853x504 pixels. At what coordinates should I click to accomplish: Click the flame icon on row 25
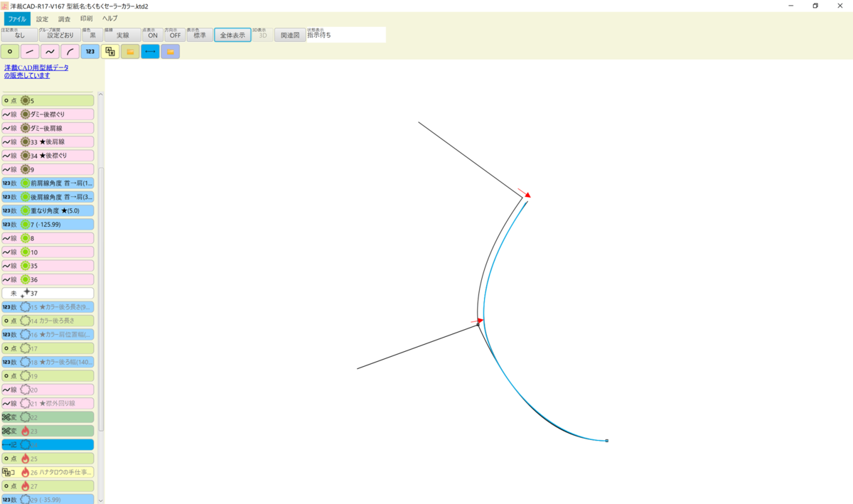26,459
